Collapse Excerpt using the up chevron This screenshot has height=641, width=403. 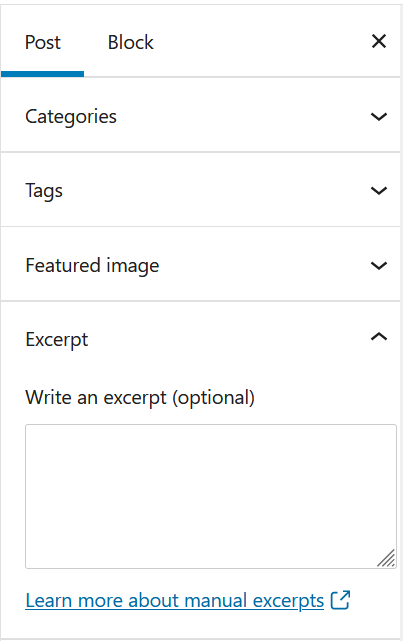pos(379,337)
